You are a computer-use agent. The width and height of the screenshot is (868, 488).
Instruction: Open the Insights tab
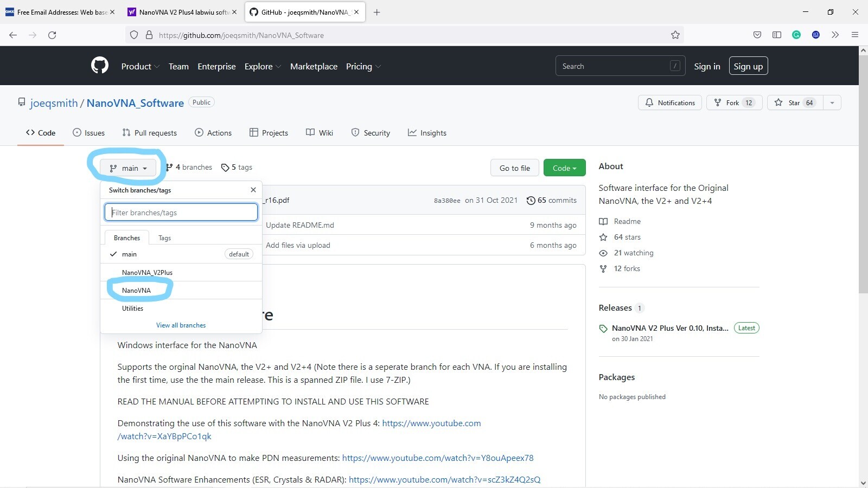[x=427, y=132]
